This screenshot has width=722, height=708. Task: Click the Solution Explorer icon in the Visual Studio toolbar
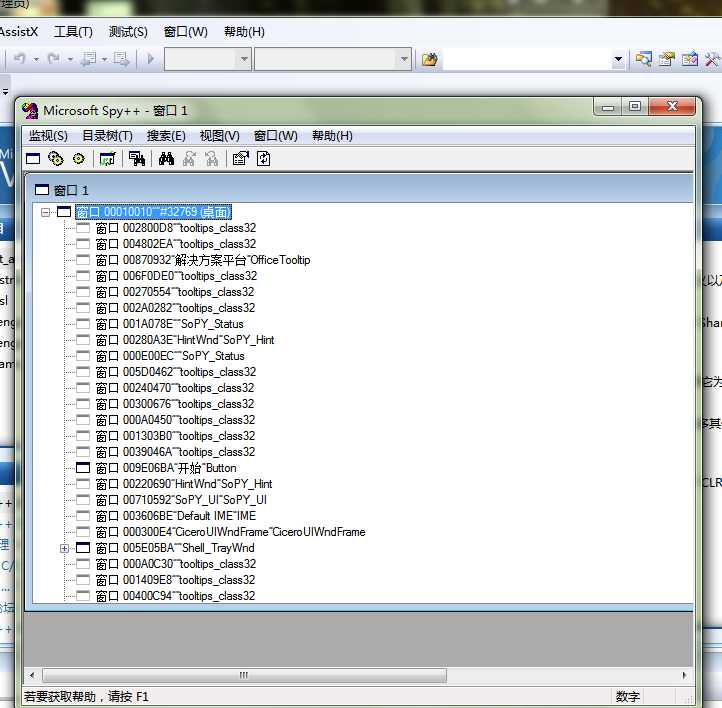(644, 59)
